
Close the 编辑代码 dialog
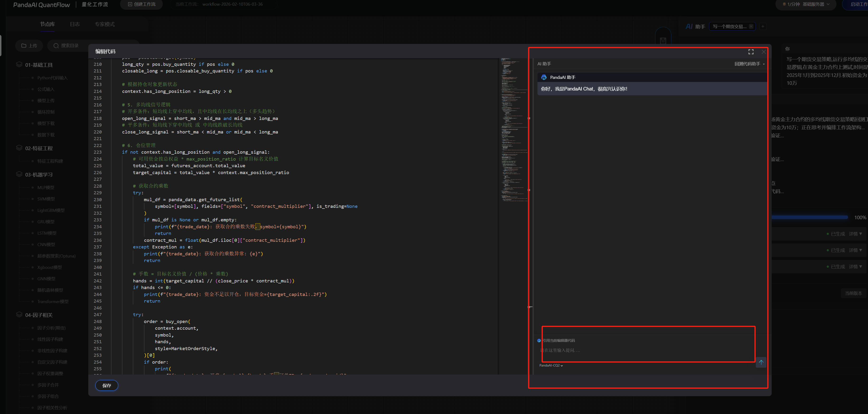click(764, 52)
